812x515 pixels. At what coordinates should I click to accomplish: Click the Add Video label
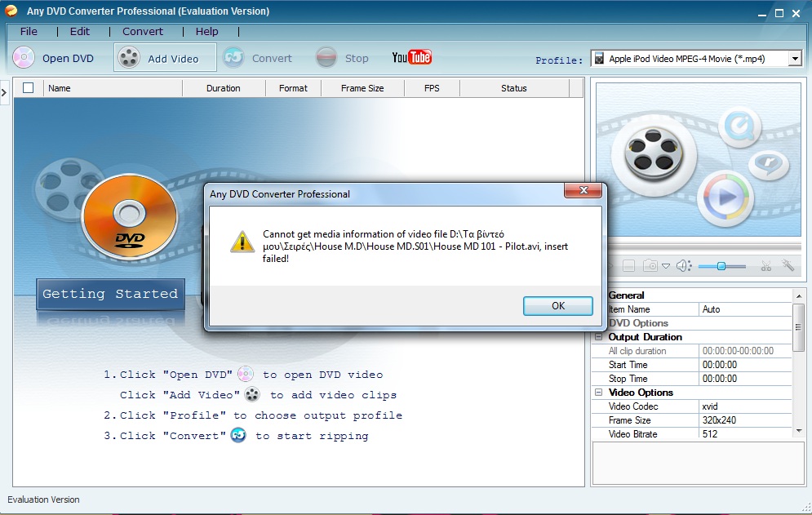click(x=173, y=59)
